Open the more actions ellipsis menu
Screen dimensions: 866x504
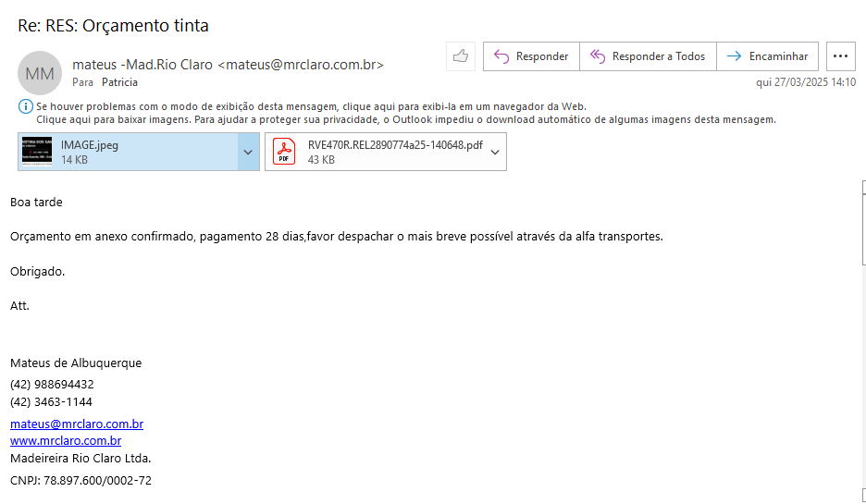pos(840,56)
